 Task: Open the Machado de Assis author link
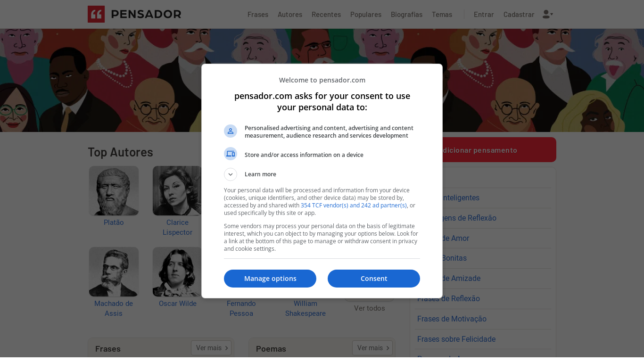pyautogui.click(x=114, y=308)
